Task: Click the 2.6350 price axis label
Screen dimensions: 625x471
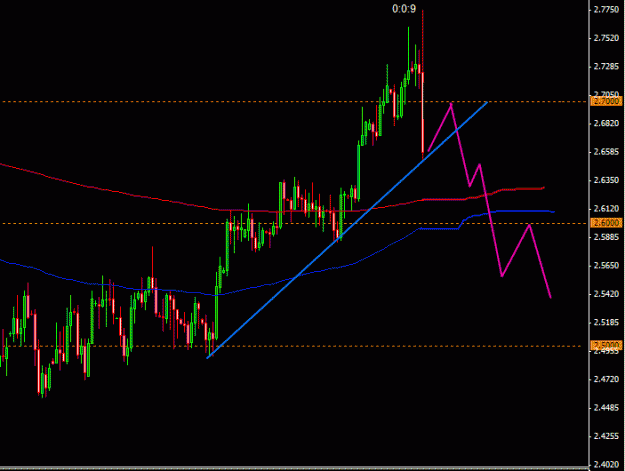Action: tap(606, 180)
